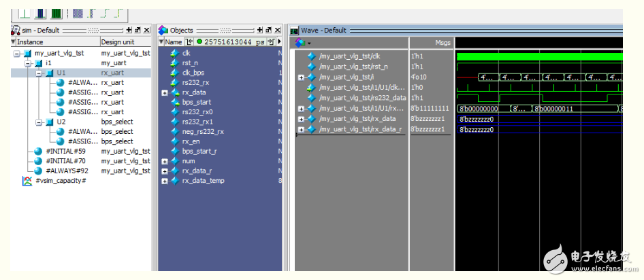
Task: Expand rx_data_temp in the Objects list
Action: click(x=165, y=181)
